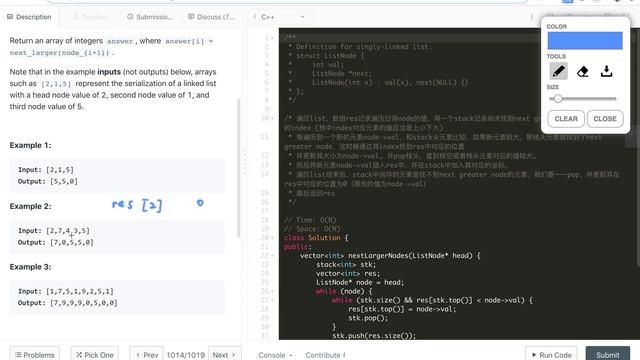Click the 'stack<int> stk;' code line

(x=346, y=264)
